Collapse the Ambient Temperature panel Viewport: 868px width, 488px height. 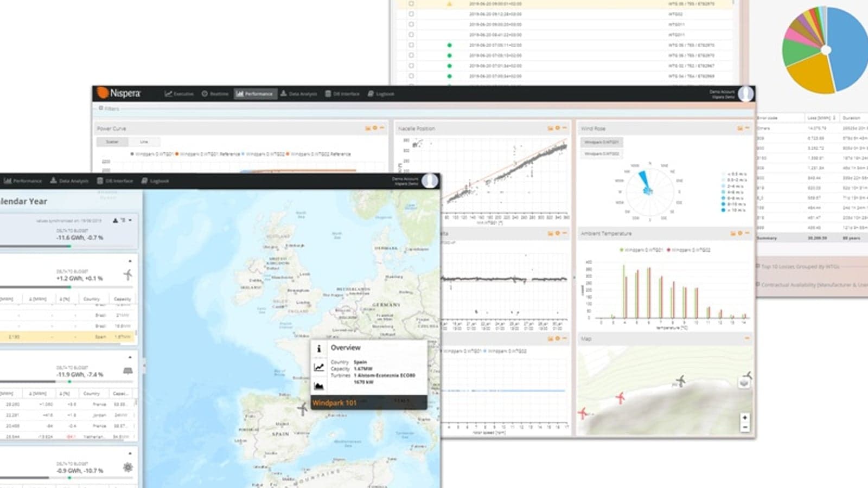tap(747, 233)
